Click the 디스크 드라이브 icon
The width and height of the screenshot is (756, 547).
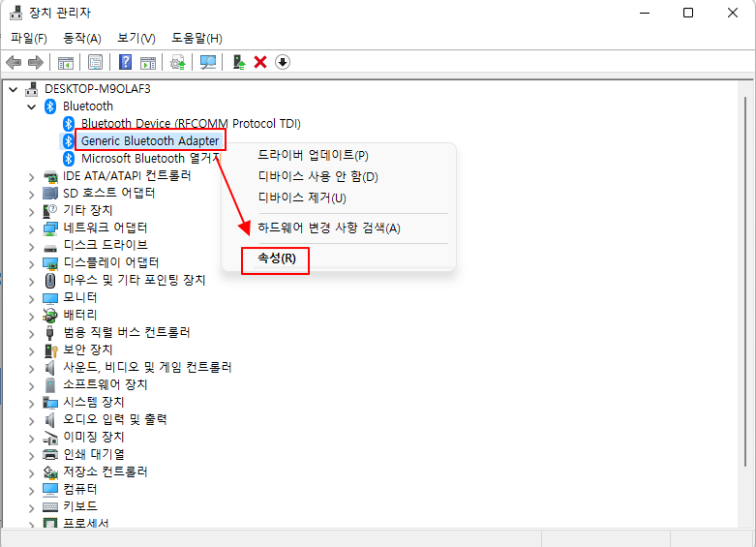(x=50, y=248)
